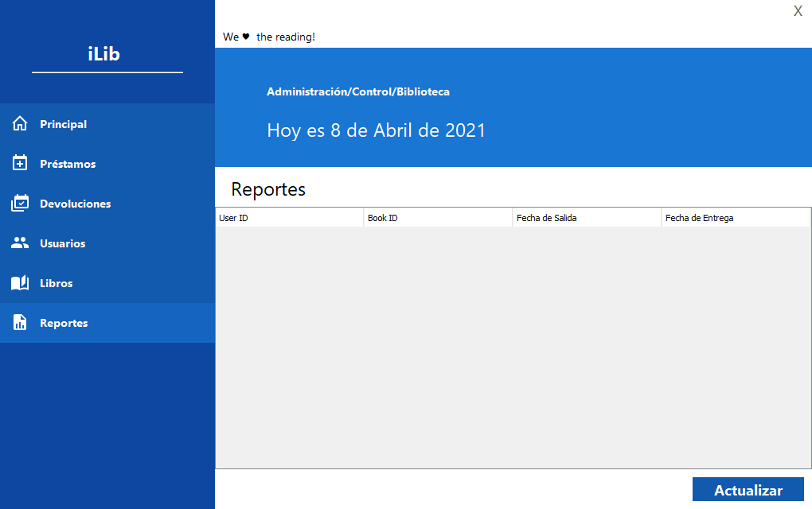Click the Usuarios people icon
Image resolution: width=812 pixels, height=509 pixels.
(20, 243)
